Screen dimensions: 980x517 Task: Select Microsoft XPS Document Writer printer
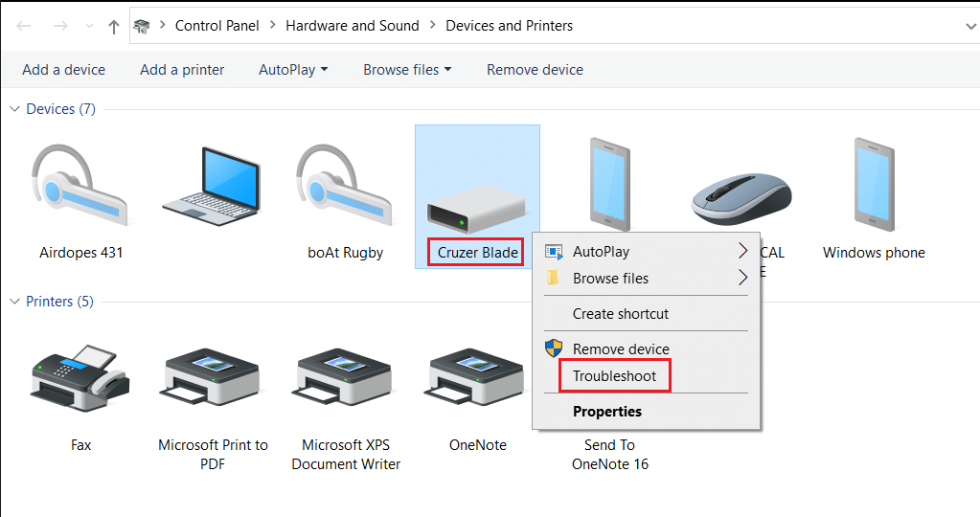point(345,378)
